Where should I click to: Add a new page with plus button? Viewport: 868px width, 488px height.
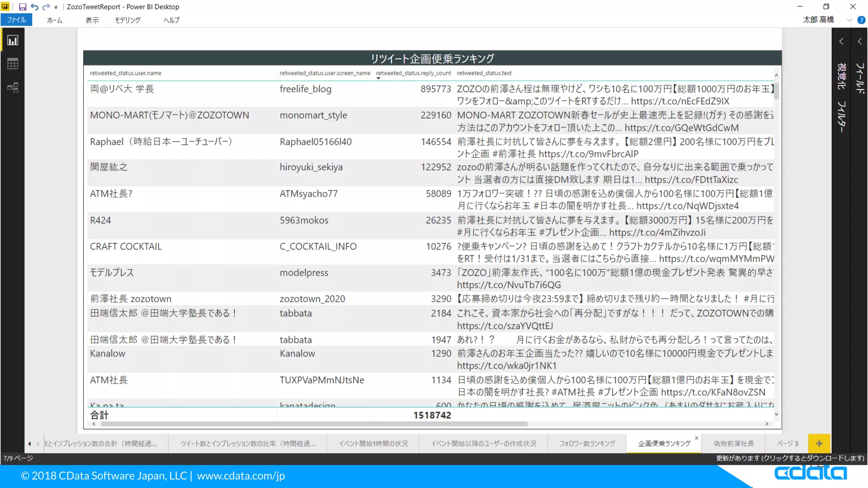[819, 444]
